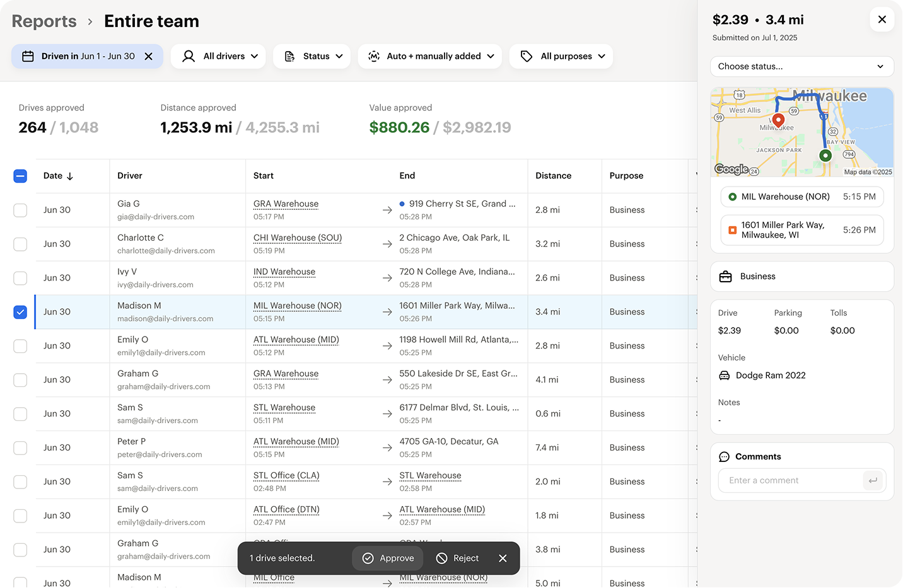903x588 pixels.
Task: Go back to Reports breadcrumb
Action: 44,21
